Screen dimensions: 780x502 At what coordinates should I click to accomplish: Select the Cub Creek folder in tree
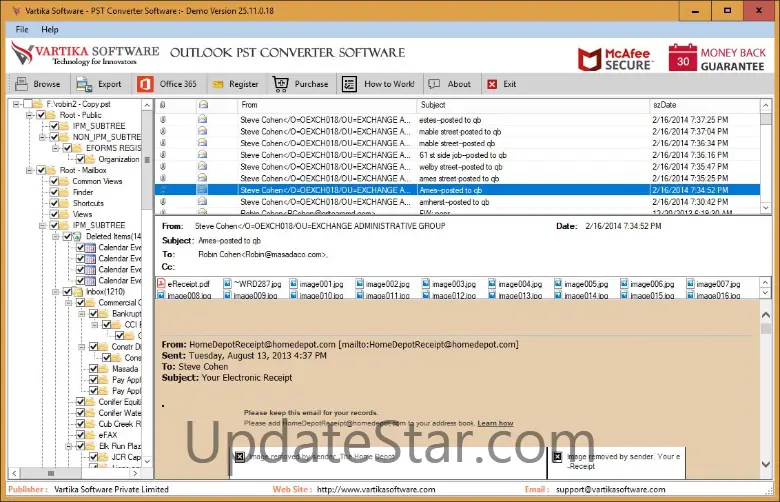pyautogui.click(x=119, y=424)
